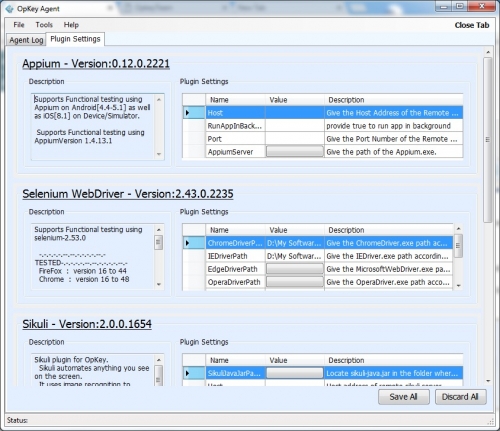Image resolution: width=500 pixels, height=431 pixels.
Task: Select the SikuliJavaJarPa... row name
Action: (235, 373)
